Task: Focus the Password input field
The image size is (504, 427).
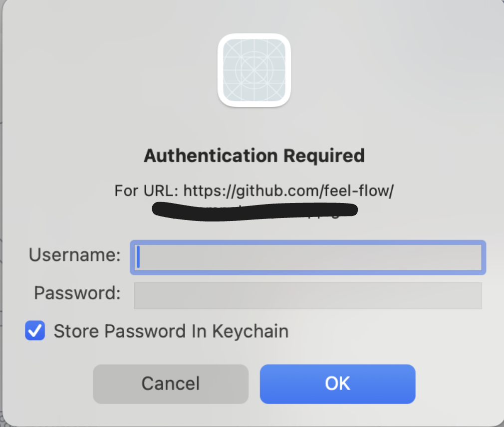Action: [x=307, y=296]
